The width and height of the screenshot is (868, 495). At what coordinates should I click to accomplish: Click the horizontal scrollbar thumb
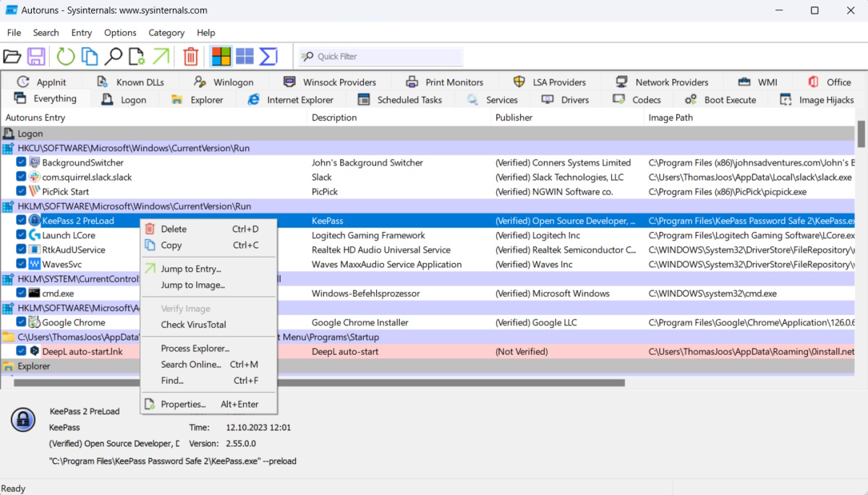pos(319,383)
